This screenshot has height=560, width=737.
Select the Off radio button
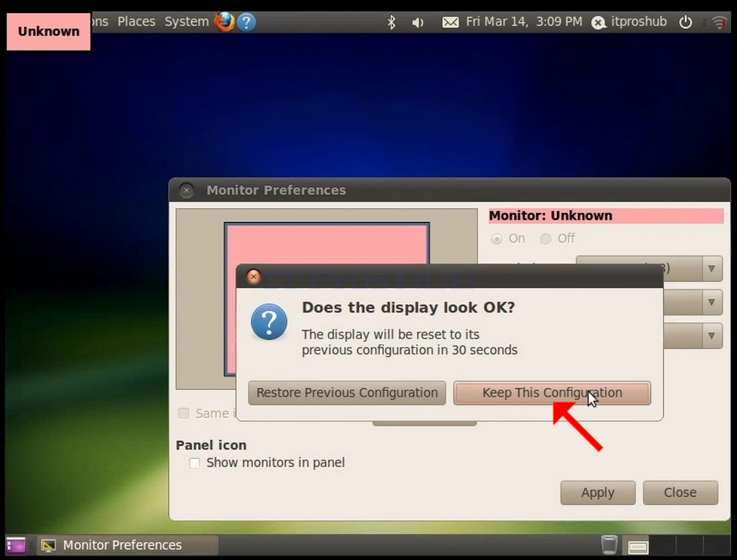(545, 239)
